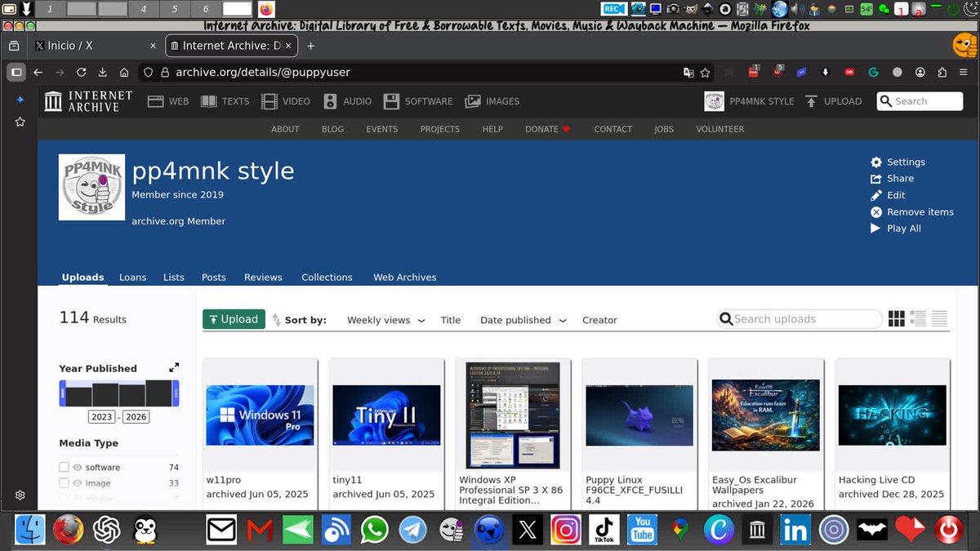The width and height of the screenshot is (980, 551).
Task: Open Firefox extensions puzzle icon
Action: point(942,72)
